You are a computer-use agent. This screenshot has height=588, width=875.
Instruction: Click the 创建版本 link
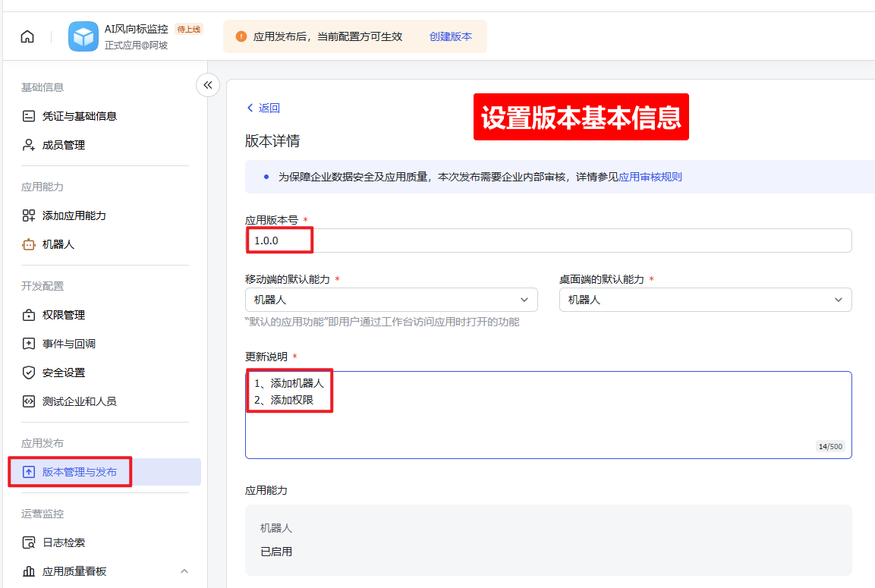coord(450,37)
